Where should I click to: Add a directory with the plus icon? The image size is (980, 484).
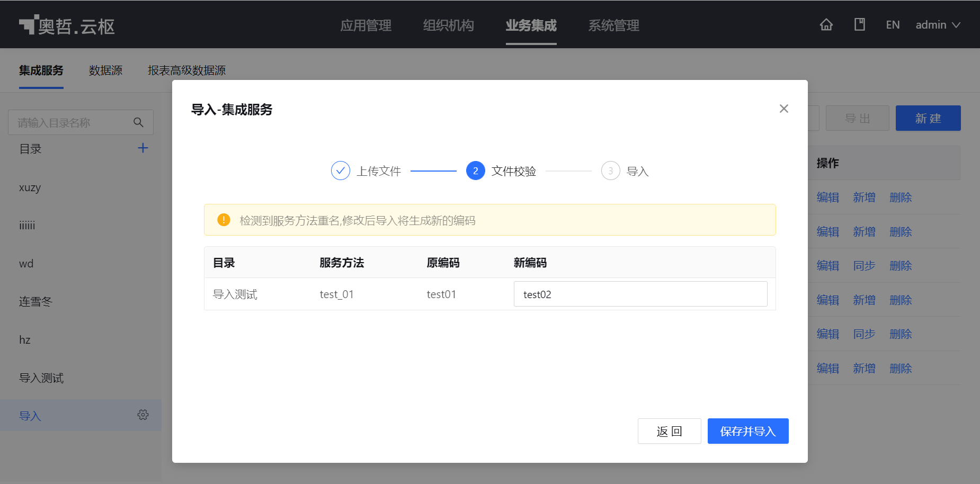(143, 148)
